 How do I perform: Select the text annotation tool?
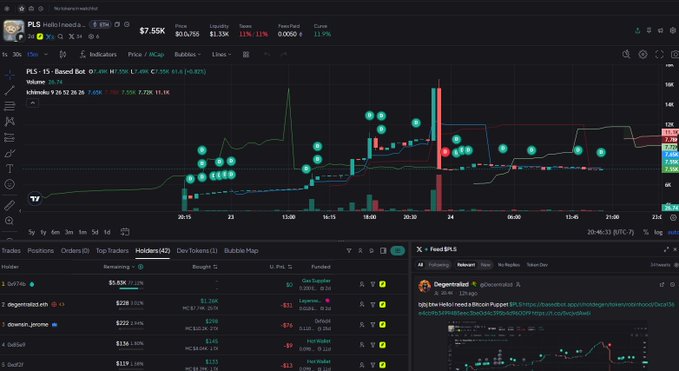tap(10, 169)
